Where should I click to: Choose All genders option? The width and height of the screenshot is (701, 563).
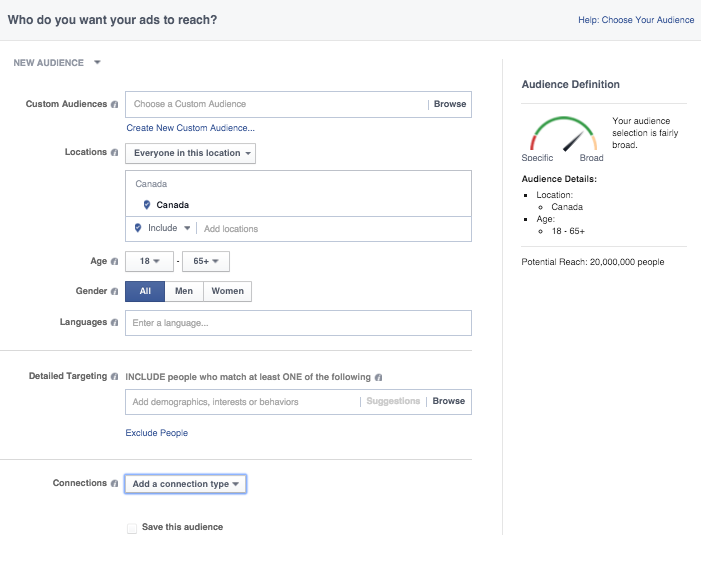[145, 291]
